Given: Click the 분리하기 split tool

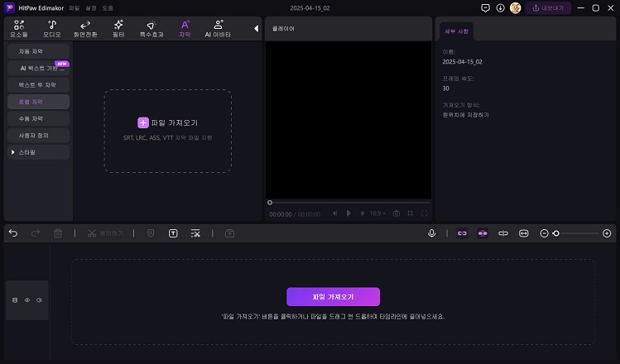Looking at the screenshot, I should click(x=106, y=233).
